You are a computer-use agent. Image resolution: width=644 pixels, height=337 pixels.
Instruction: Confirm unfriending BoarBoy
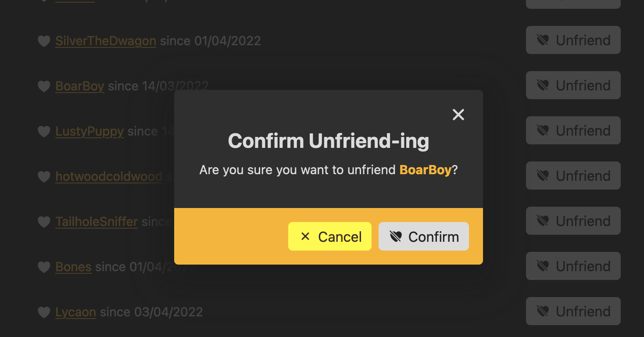pos(423,236)
